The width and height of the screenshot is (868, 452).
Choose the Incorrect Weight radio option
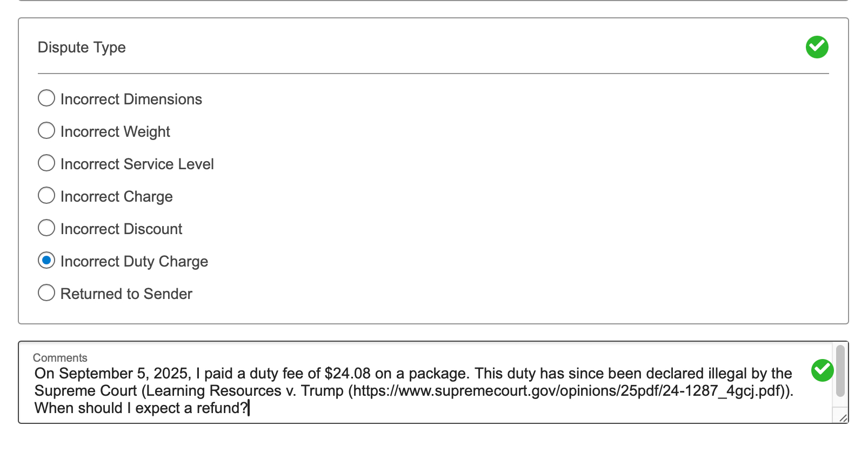coord(46,131)
